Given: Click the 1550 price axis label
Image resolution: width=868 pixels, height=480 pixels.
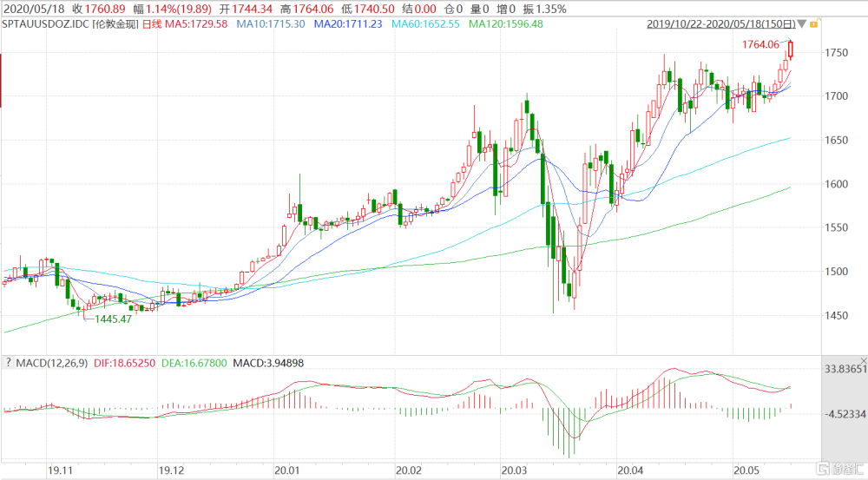Looking at the screenshot, I should click(x=837, y=227).
